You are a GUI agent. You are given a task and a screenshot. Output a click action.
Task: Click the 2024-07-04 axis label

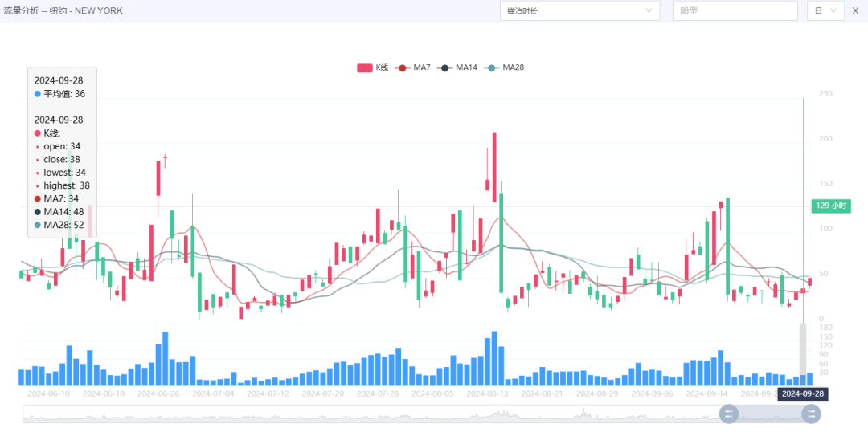tap(213, 393)
